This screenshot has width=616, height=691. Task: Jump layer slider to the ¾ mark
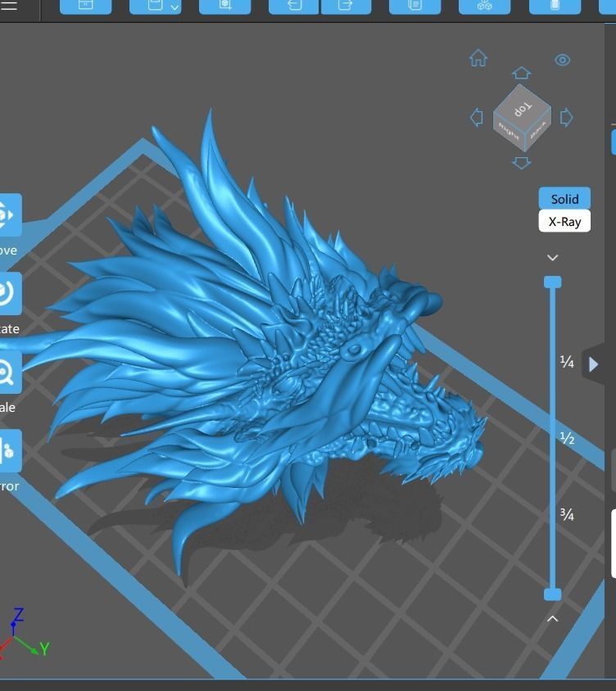pyautogui.click(x=567, y=514)
